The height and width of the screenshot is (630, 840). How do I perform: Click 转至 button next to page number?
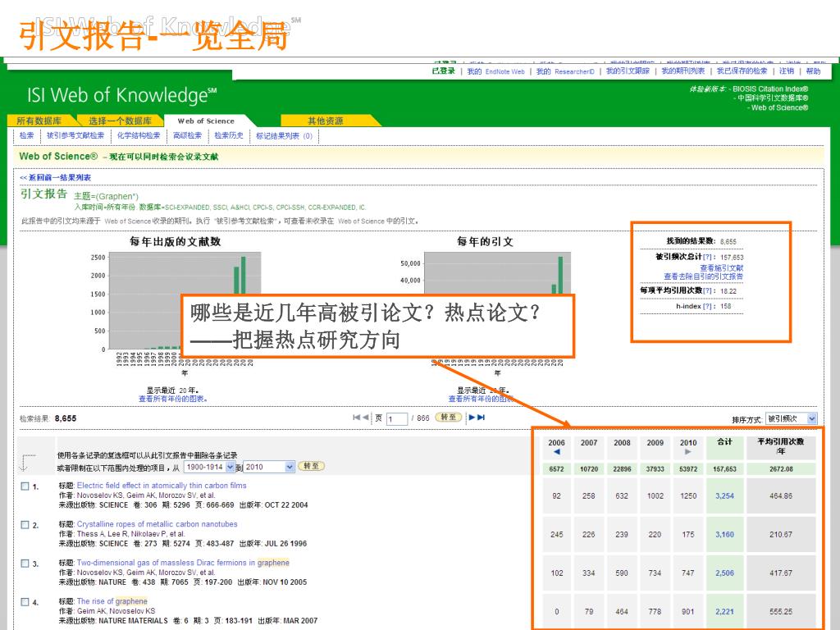449,417
